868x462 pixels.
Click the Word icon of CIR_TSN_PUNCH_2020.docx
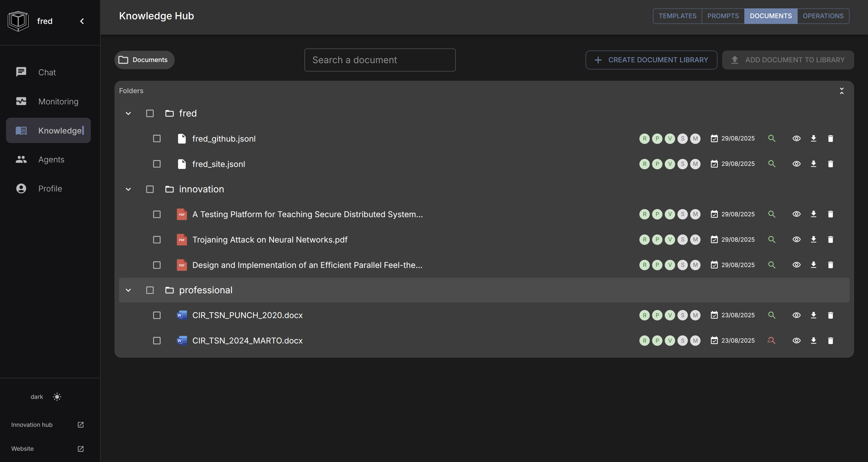tap(182, 315)
